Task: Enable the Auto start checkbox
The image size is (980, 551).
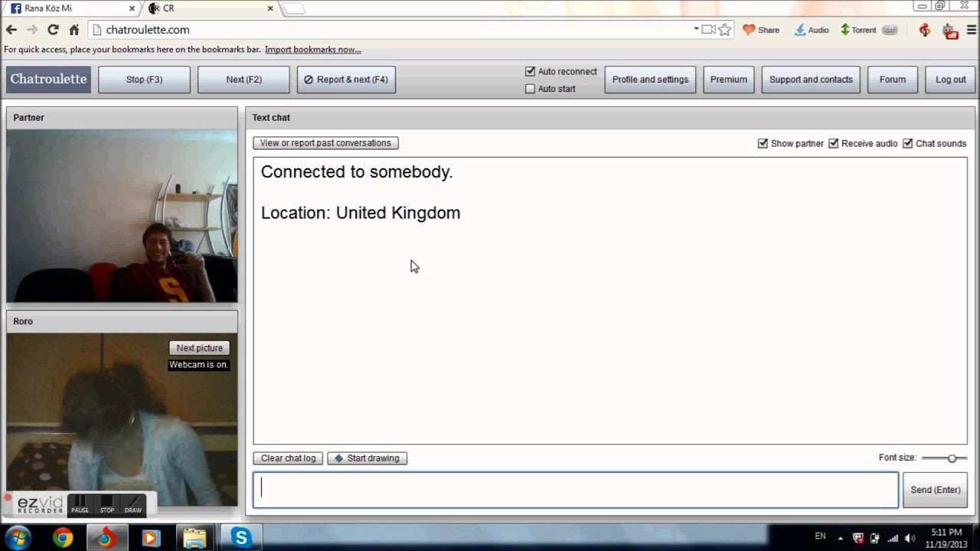Action: tap(530, 89)
